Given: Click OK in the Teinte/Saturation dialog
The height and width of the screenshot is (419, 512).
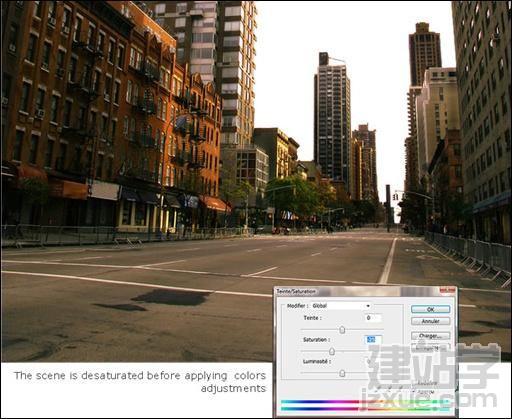Looking at the screenshot, I should coord(430,309).
